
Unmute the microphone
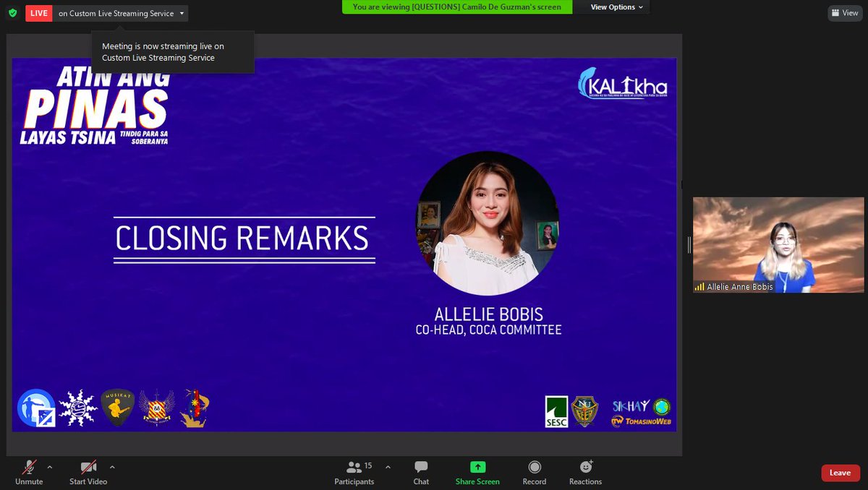pyautogui.click(x=29, y=473)
